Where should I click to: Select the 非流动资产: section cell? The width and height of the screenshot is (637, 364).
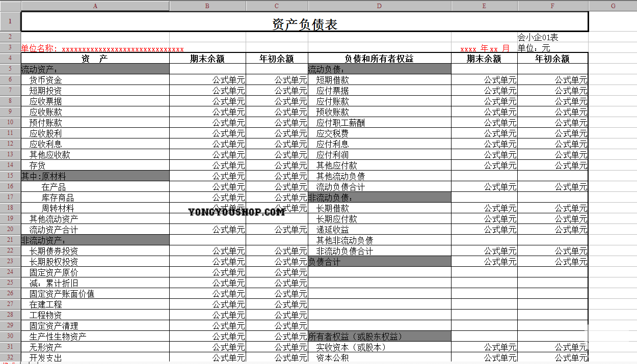pos(95,240)
